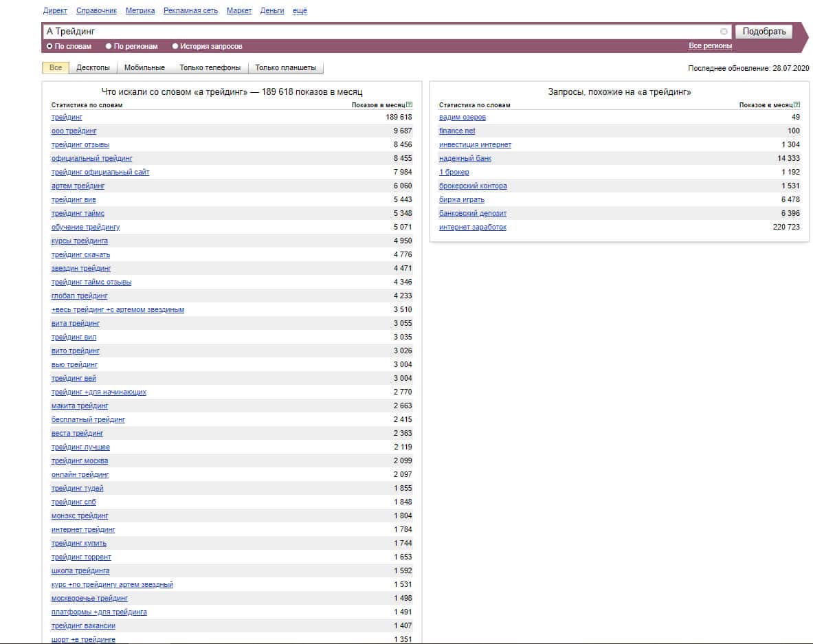Choose 'История запросов' radio option
The image size is (813, 644).
point(175,46)
